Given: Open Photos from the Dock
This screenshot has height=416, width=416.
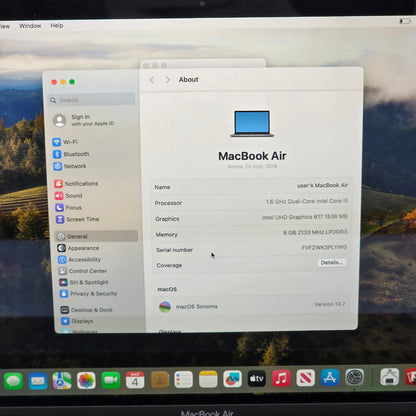Looking at the screenshot, I should pos(86,380).
